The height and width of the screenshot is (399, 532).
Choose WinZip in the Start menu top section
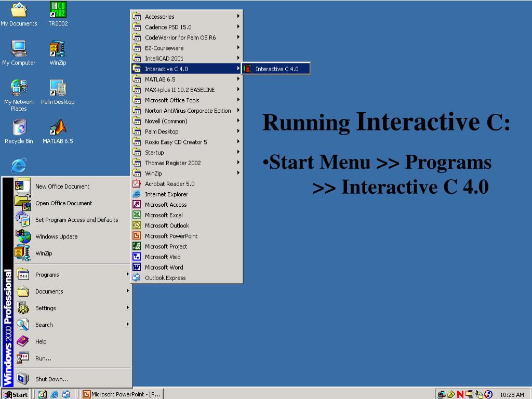click(72, 253)
